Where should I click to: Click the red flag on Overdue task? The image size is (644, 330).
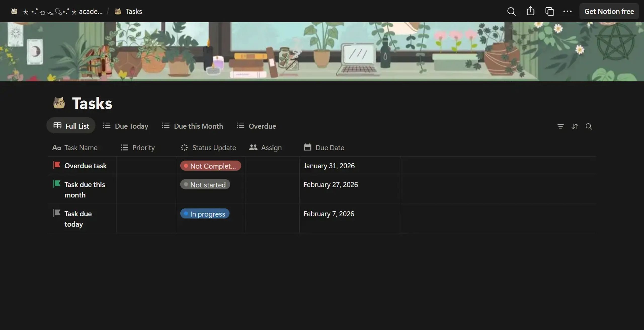[57, 165]
